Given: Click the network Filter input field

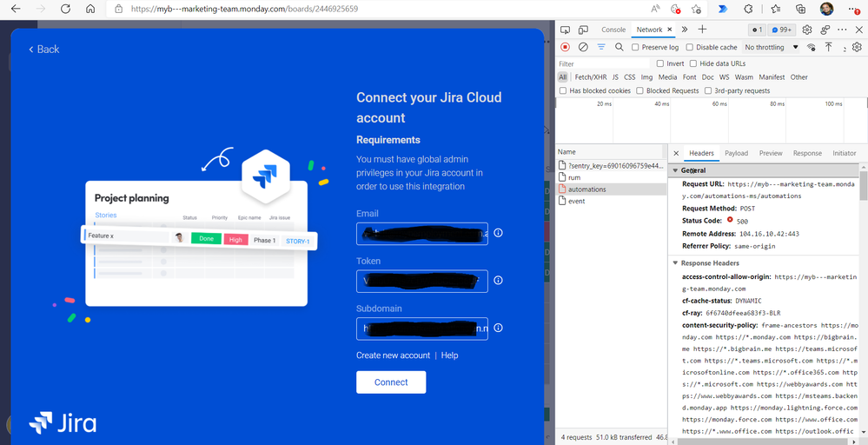Looking at the screenshot, I should pos(603,63).
